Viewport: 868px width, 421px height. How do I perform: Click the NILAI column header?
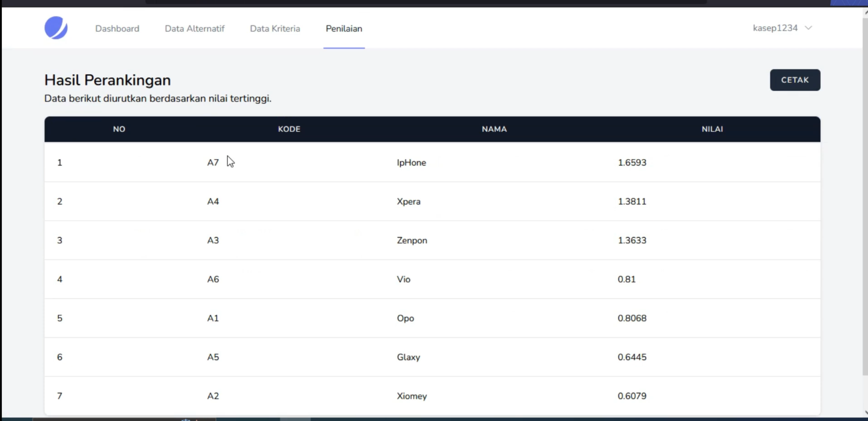pyautogui.click(x=712, y=129)
